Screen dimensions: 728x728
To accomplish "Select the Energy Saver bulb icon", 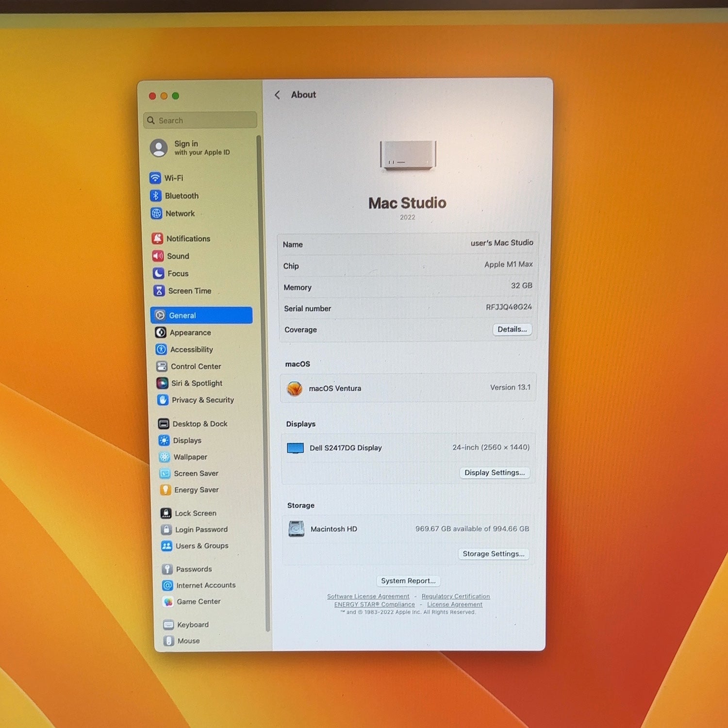I will pyautogui.click(x=165, y=490).
